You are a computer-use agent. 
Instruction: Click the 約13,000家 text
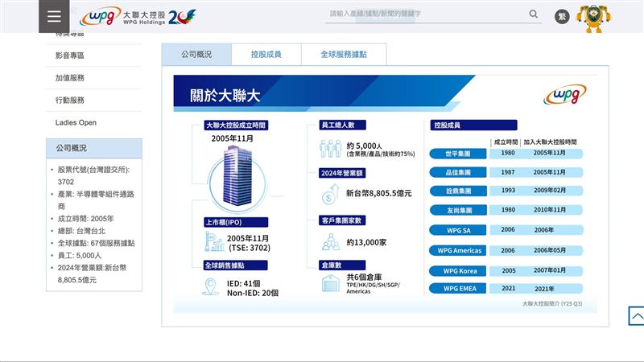[x=366, y=242]
